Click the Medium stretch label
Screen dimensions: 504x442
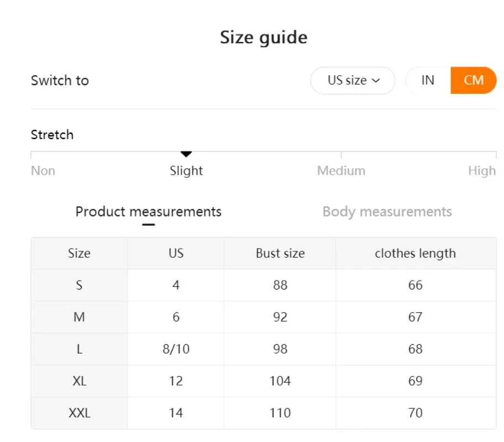[x=341, y=171]
